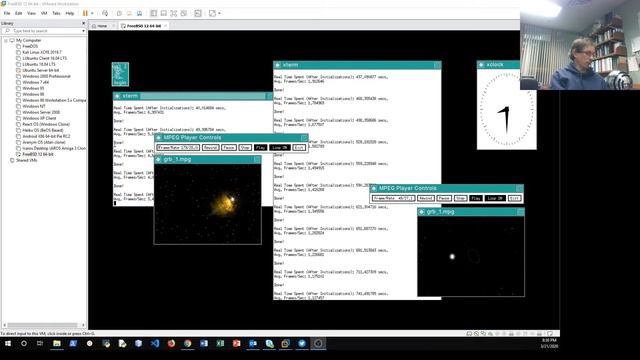Click Pause in left MPEG Player Controls
The width and height of the screenshot is (640, 360).
tap(229, 147)
